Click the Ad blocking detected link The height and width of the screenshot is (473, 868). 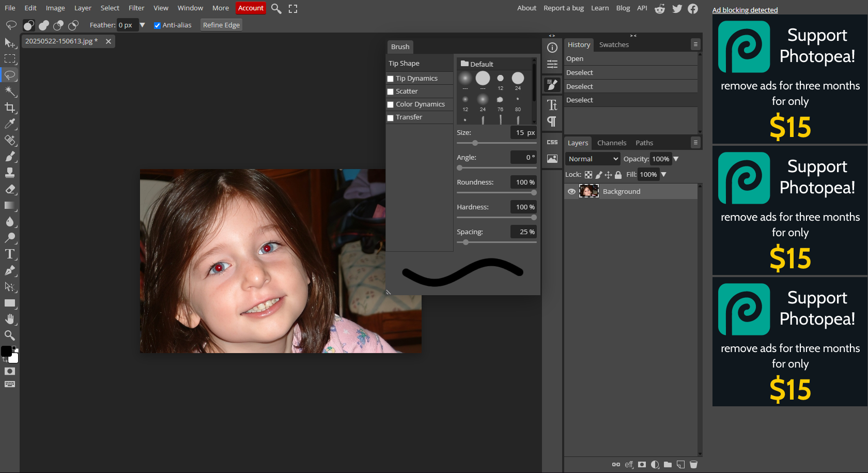745,10
